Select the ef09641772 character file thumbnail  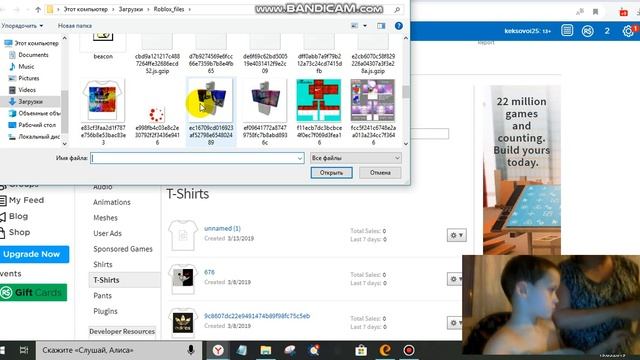click(265, 100)
